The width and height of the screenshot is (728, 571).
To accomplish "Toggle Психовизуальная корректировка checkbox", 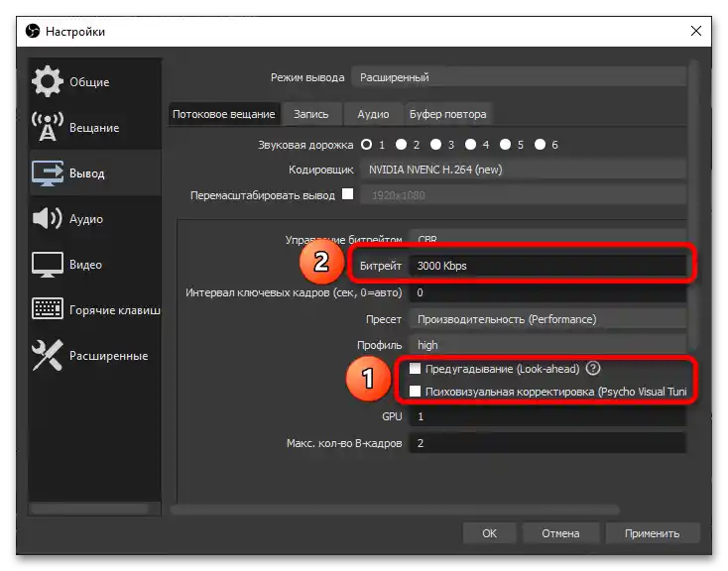I will tap(415, 391).
